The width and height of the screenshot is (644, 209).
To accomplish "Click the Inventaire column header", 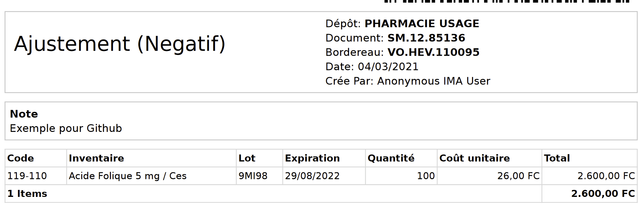I will (96, 158).
